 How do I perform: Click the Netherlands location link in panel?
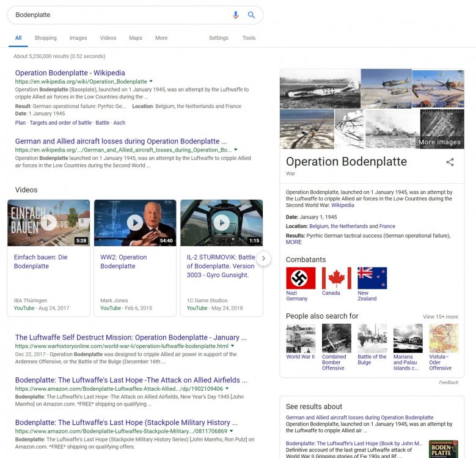[x=349, y=227]
